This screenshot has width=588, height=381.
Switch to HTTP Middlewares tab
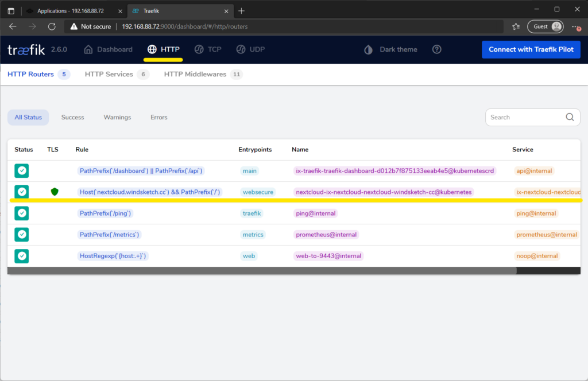click(203, 74)
